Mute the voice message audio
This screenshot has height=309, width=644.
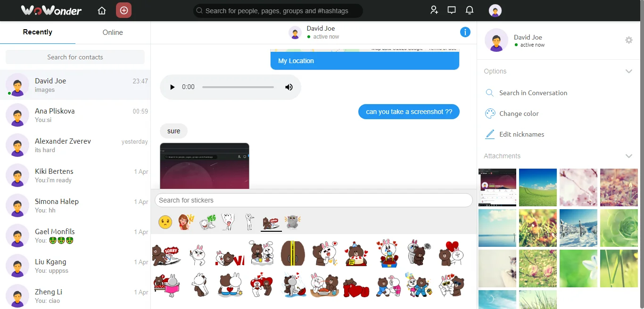pos(289,87)
